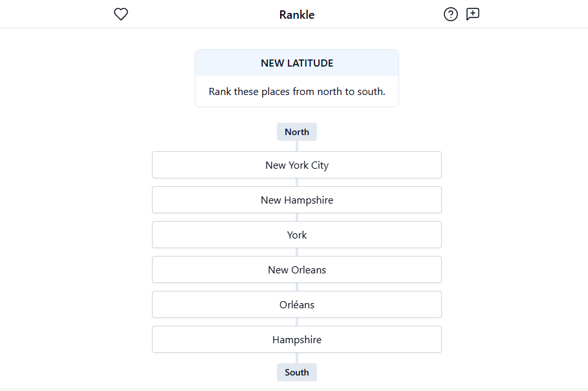The height and width of the screenshot is (391, 588).
Task: Click the rank-these-places instruction text
Action: tap(296, 91)
